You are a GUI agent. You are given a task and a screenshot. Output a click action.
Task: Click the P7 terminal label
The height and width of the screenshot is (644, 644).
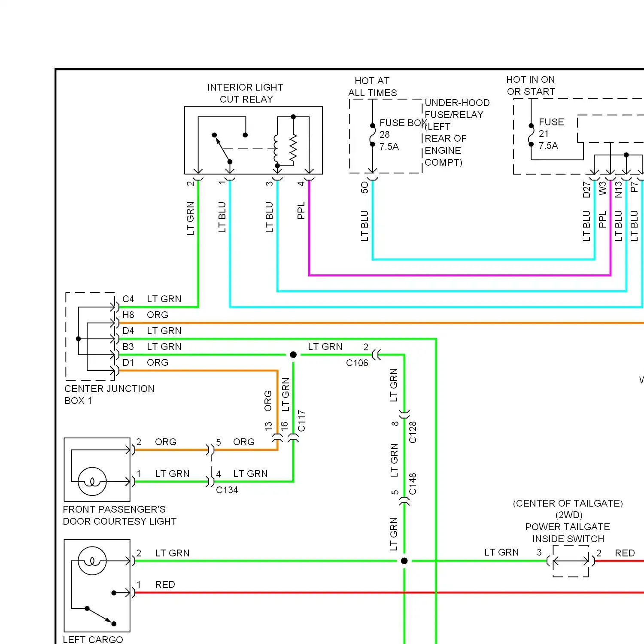[634, 187]
